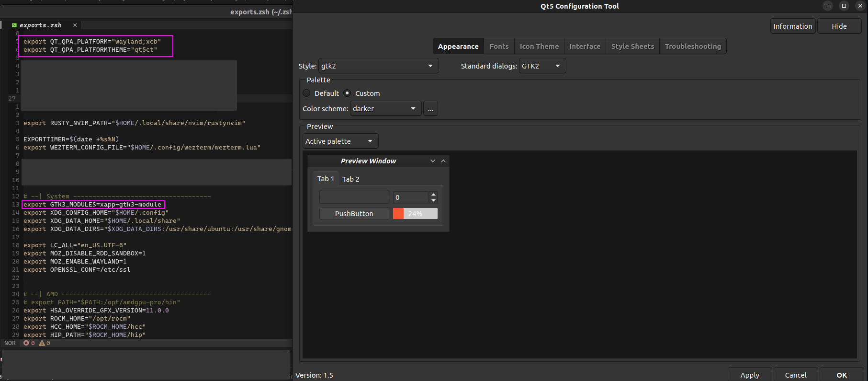This screenshot has height=381, width=868.
Task: Click the XDG_CONFIG_HOME export line
Action: pos(96,213)
